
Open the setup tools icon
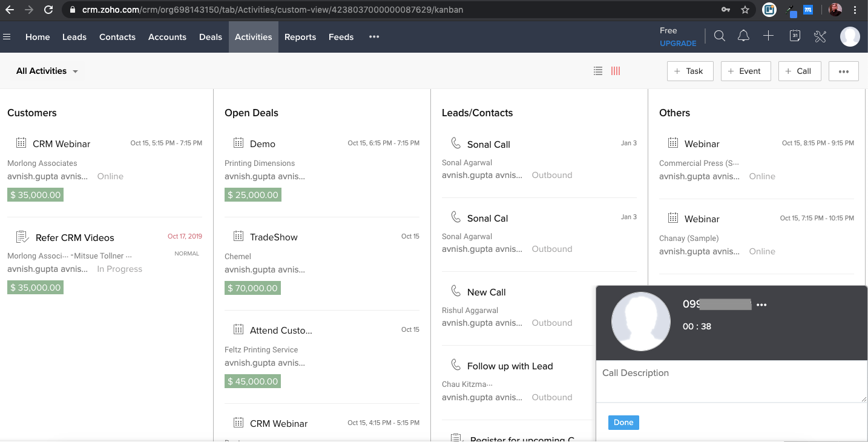click(820, 37)
